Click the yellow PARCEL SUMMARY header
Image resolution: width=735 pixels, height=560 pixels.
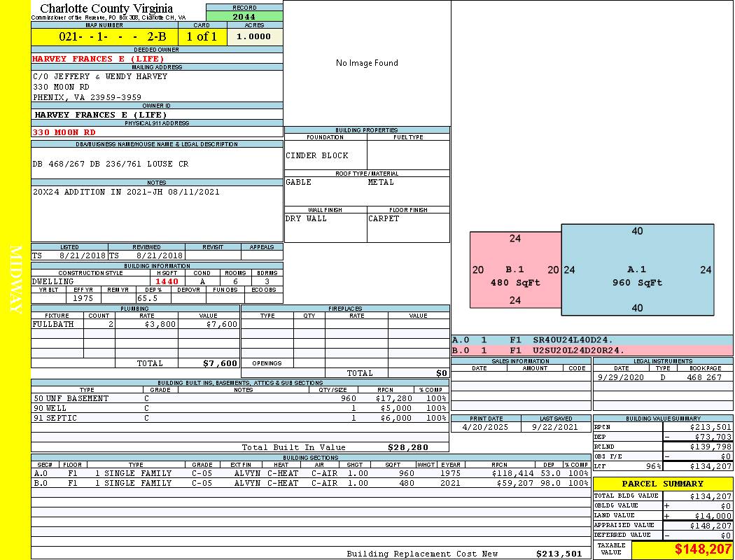pos(662,484)
